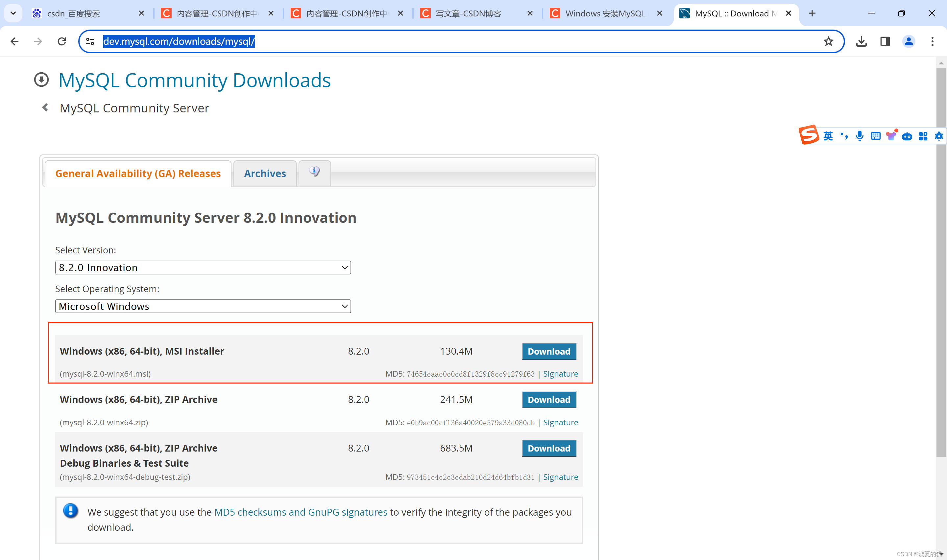Toggle Sogou punctuation mode icon
The image size is (947, 560).
(844, 136)
